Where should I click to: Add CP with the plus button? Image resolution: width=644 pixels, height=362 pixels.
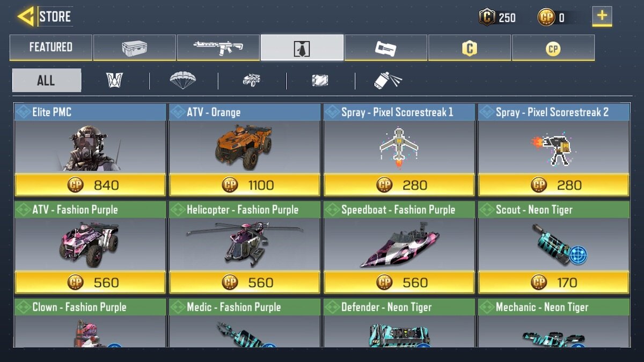(602, 17)
